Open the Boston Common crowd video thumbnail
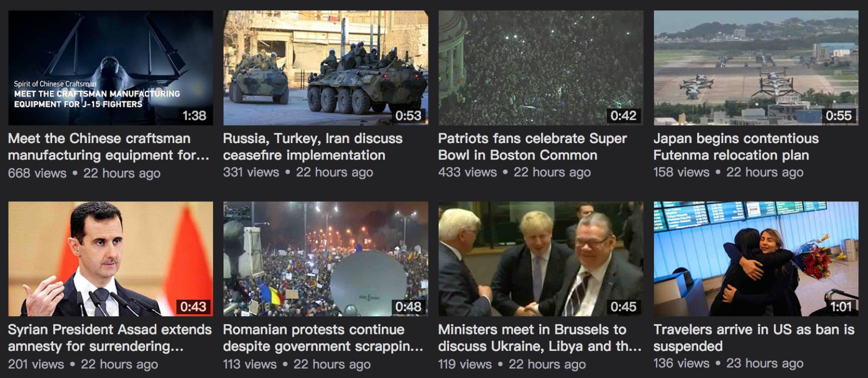The width and height of the screenshot is (868, 378). pos(541,68)
